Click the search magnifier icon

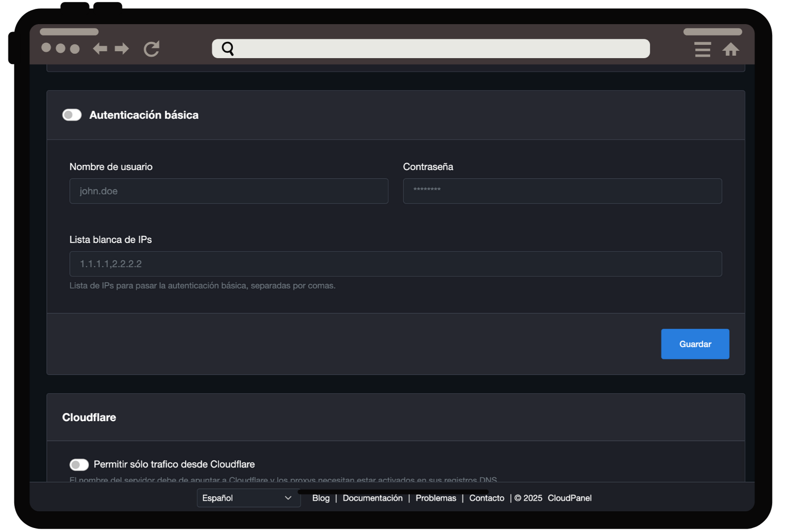click(228, 49)
